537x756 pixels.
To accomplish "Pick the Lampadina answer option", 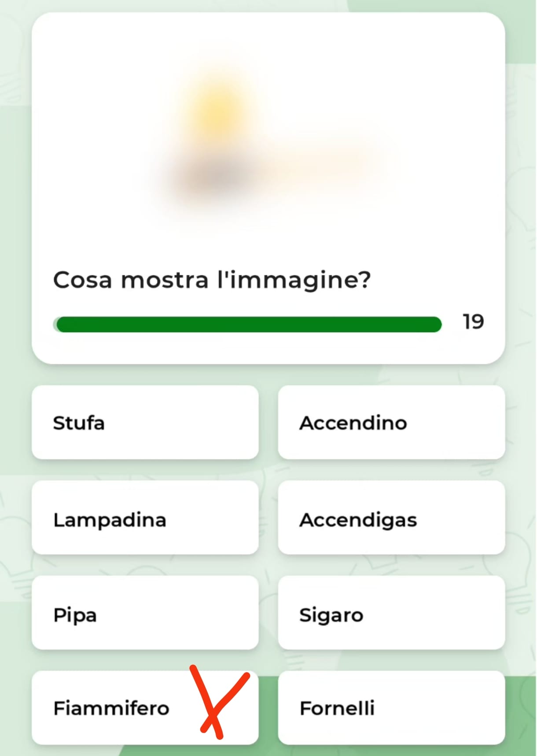I will point(145,518).
